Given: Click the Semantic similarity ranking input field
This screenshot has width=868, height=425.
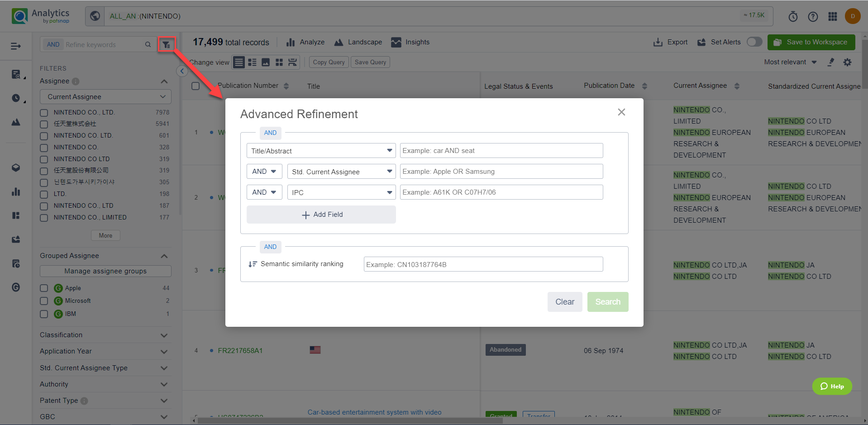Looking at the screenshot, I should (x=483, y=264).
